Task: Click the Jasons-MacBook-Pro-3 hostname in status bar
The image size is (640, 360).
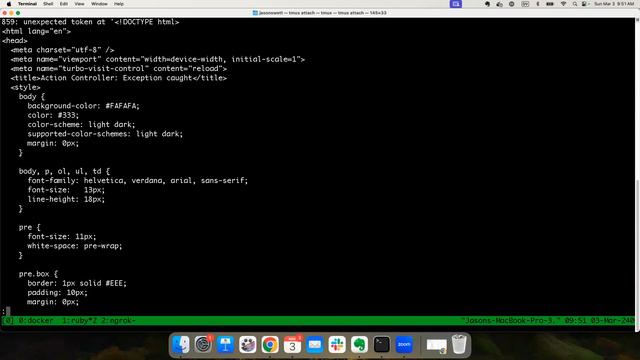Action: 511,321
